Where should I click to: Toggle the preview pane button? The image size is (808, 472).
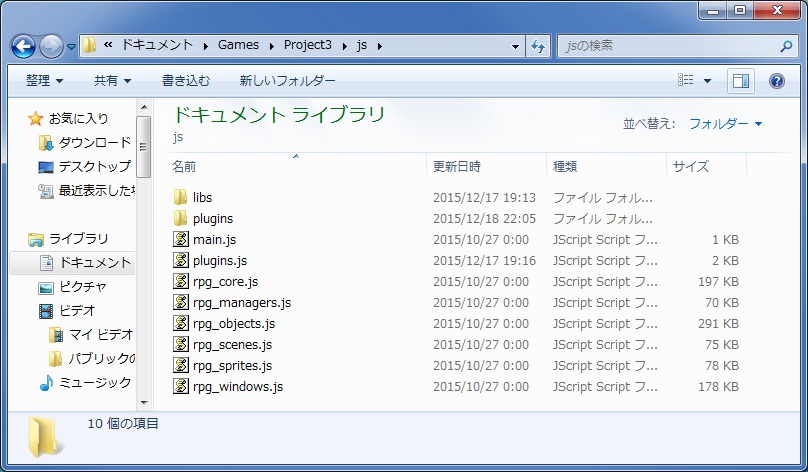coord(740,81)
